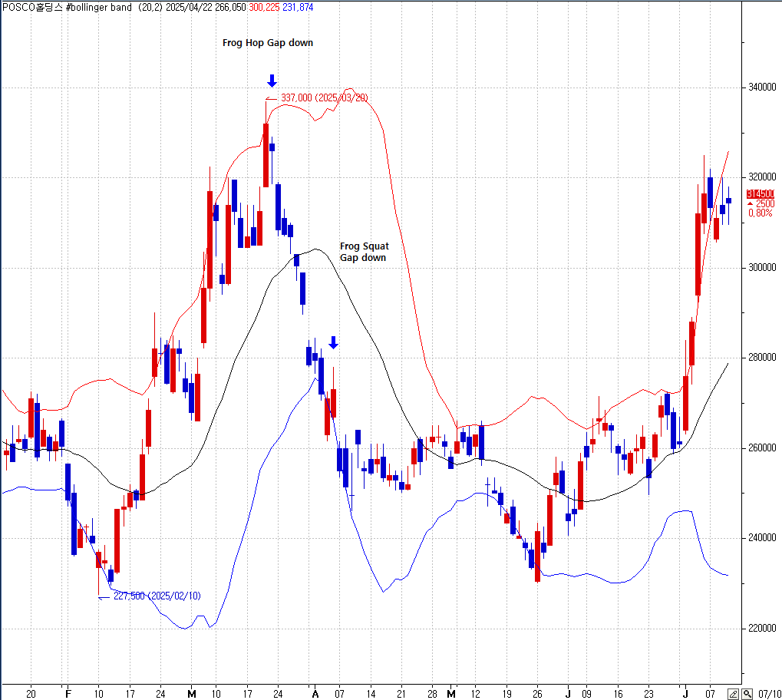The width and height of the screenshot is (782, 700).
Task: Click the 09 date label on axis
Action: tap(586, 694)
